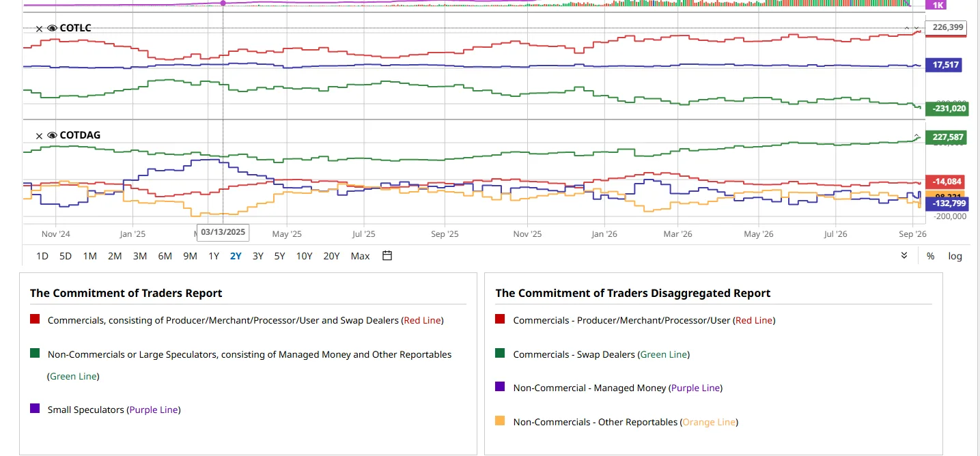This screenshot has width=980, height=456.
Task: Switch the chart range to 1M
Action: [89, 257]
